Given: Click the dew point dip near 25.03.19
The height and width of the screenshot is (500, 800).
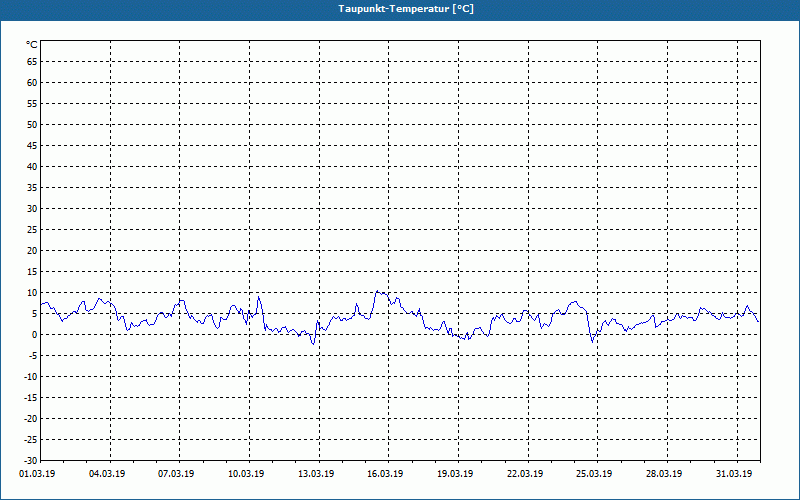Looking at the screenshot, I should click(593, 342).
